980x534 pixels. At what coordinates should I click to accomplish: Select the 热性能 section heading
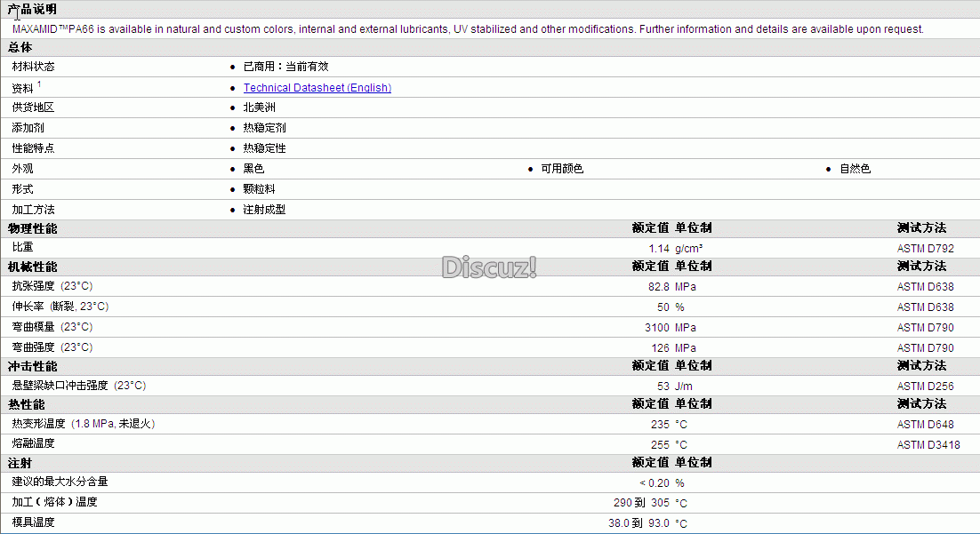(27, 404)
